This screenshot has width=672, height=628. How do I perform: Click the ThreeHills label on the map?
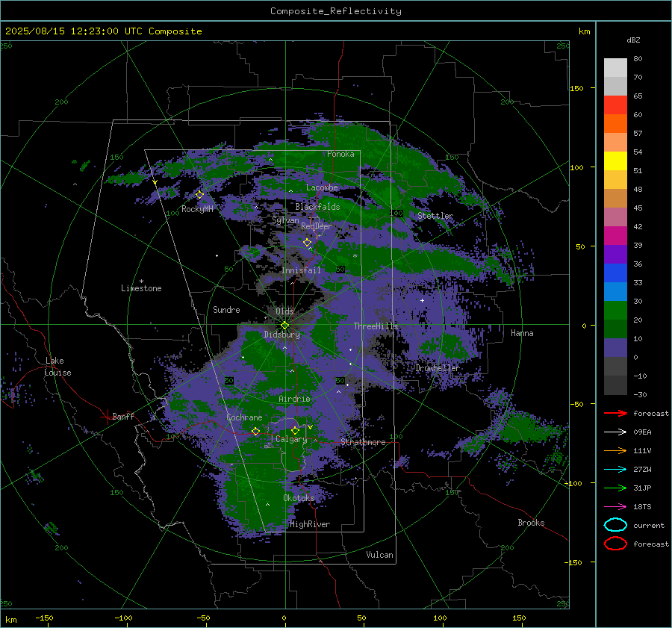tap(376, 326)
